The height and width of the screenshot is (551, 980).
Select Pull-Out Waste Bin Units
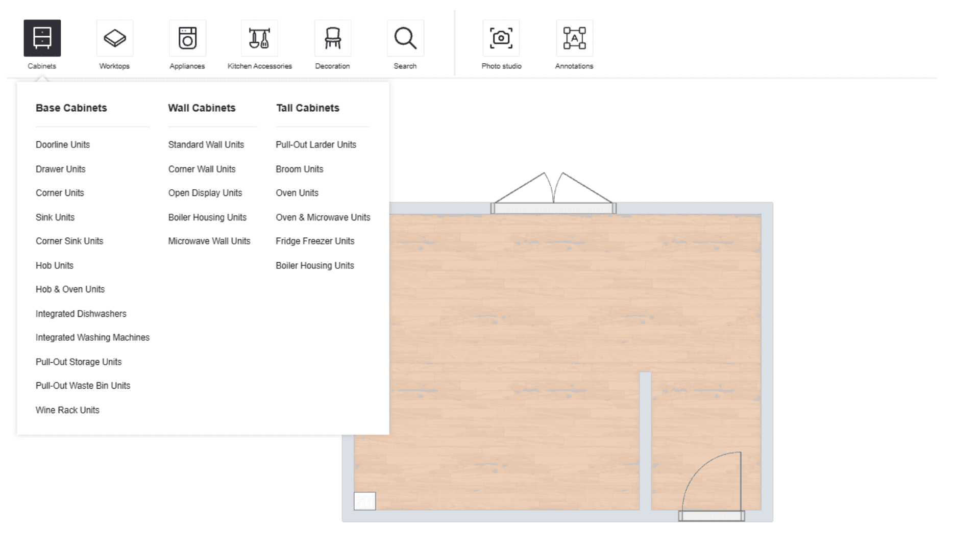pyautogui.click(x=83, y=386)
